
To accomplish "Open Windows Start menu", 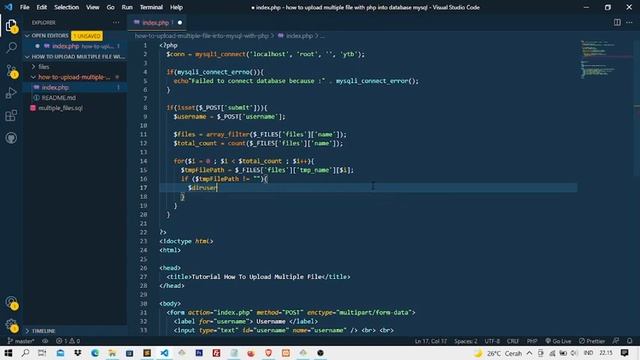I will click(8, 353).
